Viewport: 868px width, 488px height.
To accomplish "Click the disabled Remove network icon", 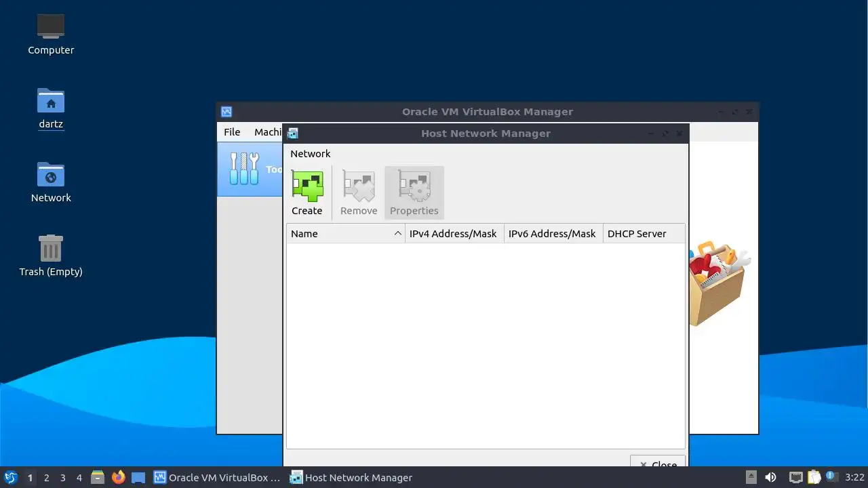I will [x=359, y=193].
